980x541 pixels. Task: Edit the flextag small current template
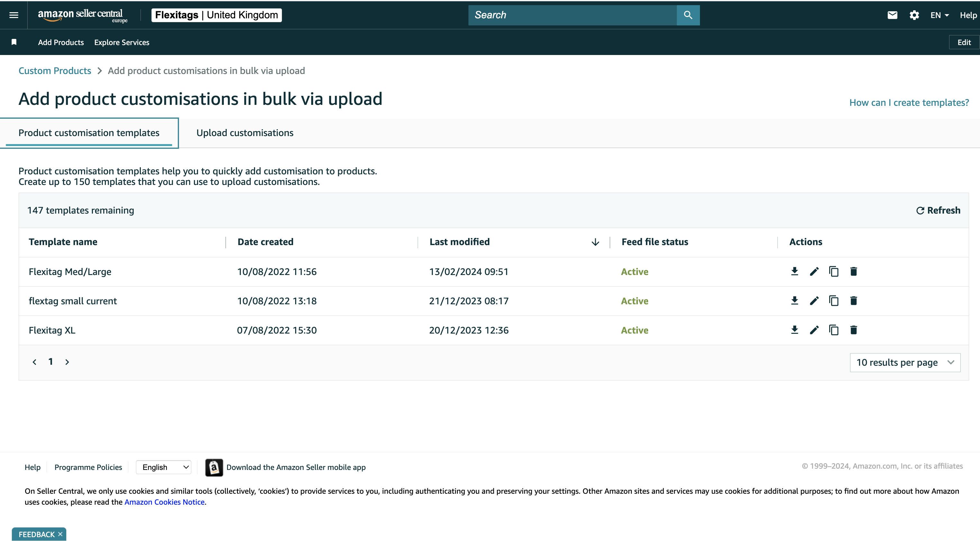(814, 300)
